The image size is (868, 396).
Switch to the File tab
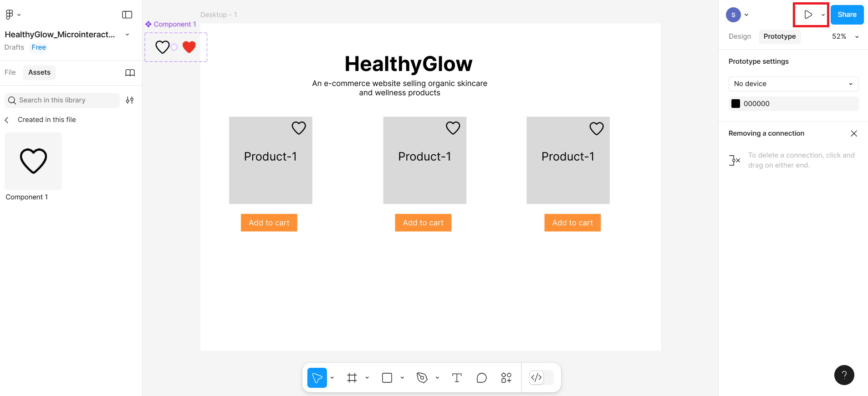tap(10, 72)
